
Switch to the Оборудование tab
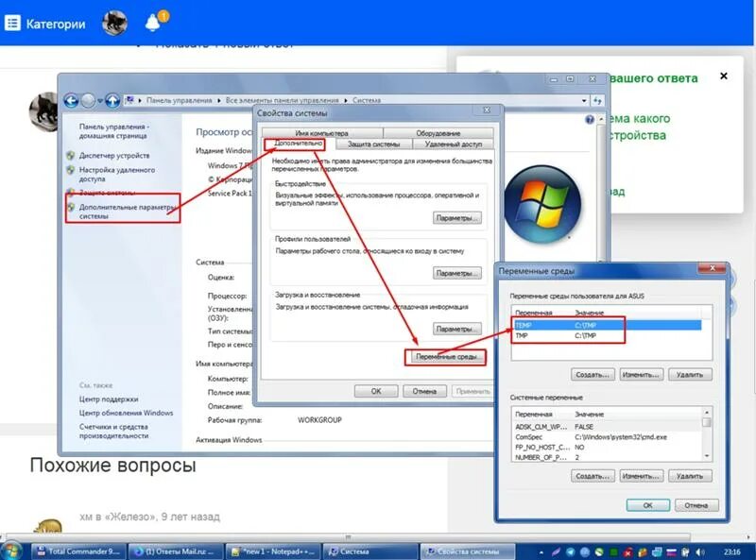click(x=438, y=133)
